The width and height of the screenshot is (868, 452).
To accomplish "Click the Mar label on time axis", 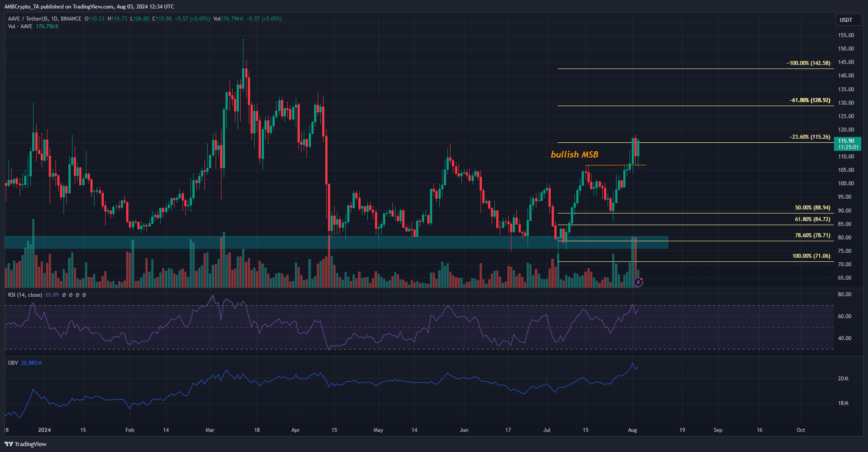I will 210,430.
